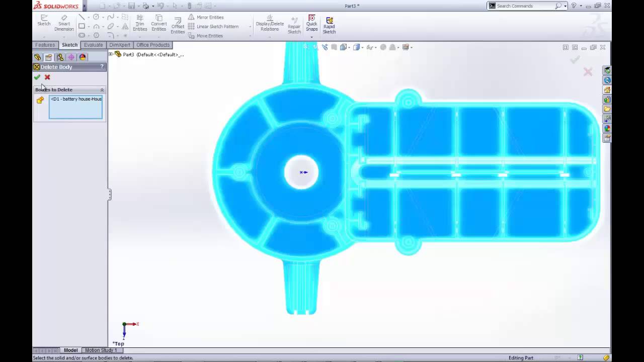The image size is (644, 362).
Task: Open Appearances and Scenes in task pane
Action: pyautogui.click(x=607, y=128)
